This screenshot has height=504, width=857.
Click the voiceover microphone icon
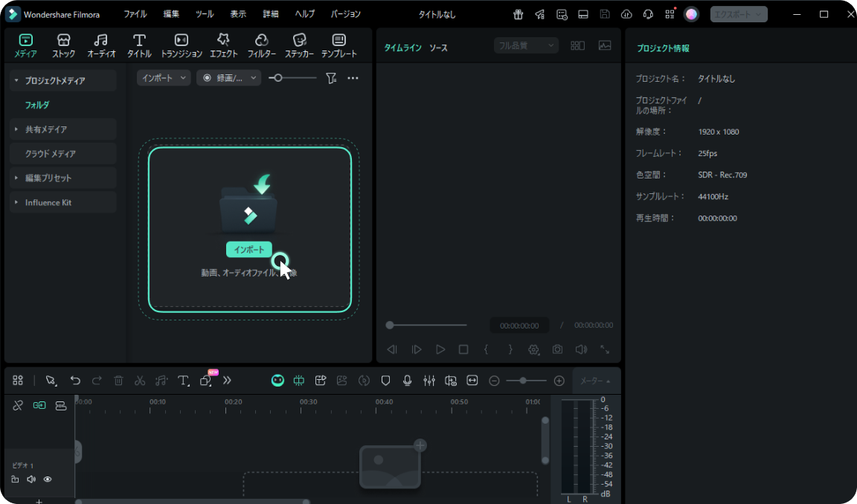[407, 381]
